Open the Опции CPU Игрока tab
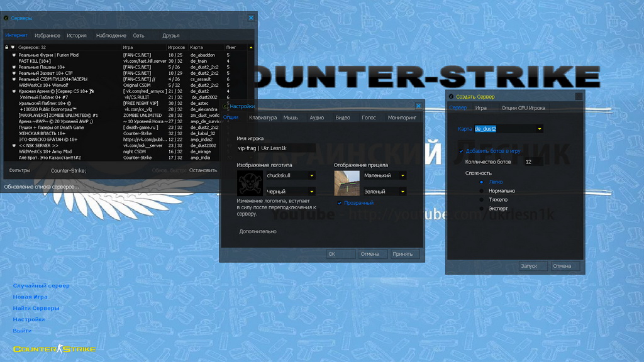The height and width of the screenshot is (362, 644). click(x=523, y=108)
